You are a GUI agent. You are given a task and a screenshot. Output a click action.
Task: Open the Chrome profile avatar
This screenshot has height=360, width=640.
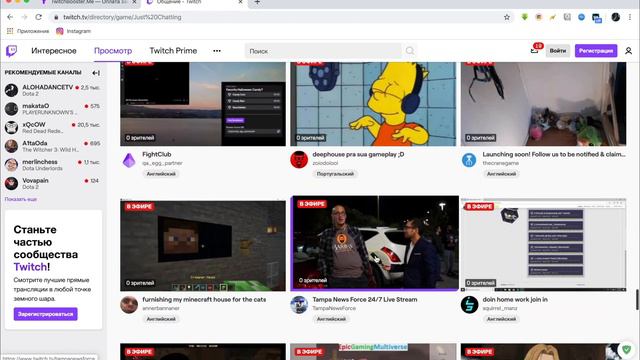(616, 17)
